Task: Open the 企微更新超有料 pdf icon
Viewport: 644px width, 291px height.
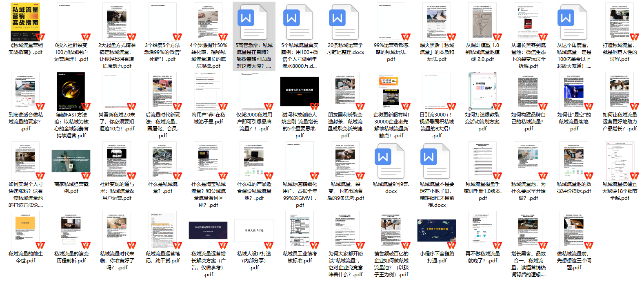Action: [x=391, y=91]
